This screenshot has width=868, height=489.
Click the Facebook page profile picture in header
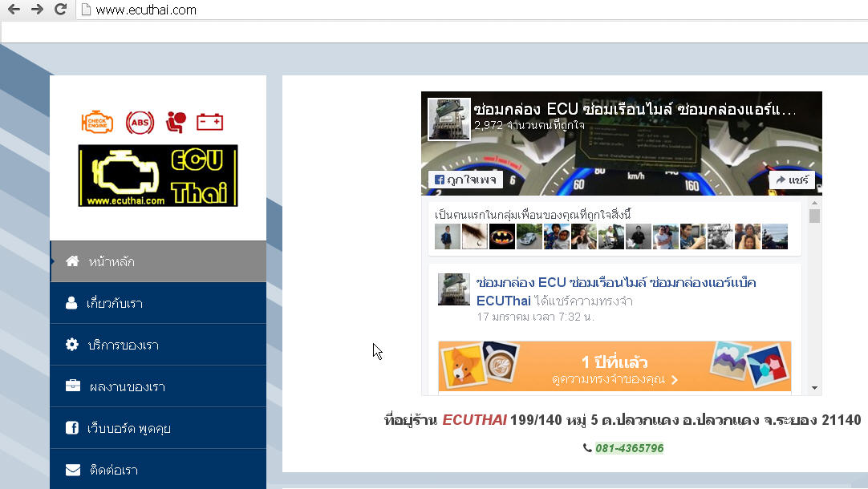[x=449, y=119]
